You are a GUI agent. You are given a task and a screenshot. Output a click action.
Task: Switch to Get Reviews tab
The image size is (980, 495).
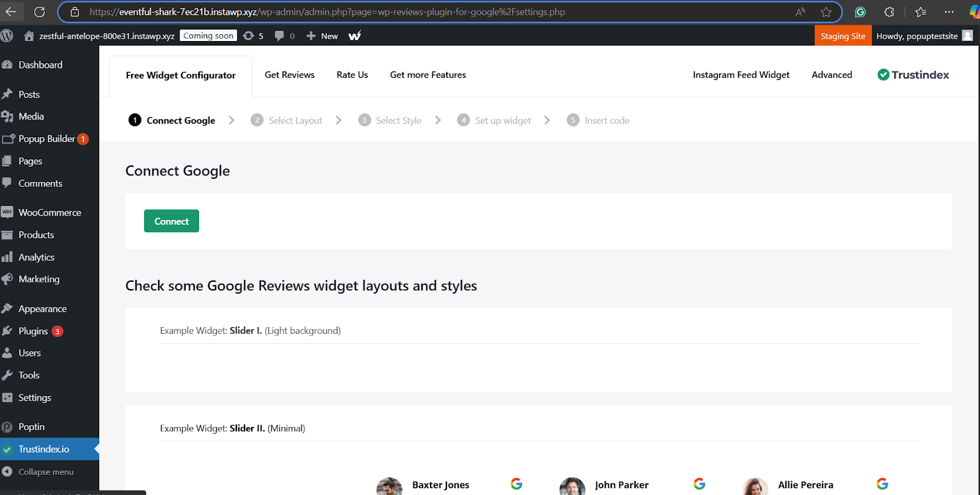click(x=290, y=75)
